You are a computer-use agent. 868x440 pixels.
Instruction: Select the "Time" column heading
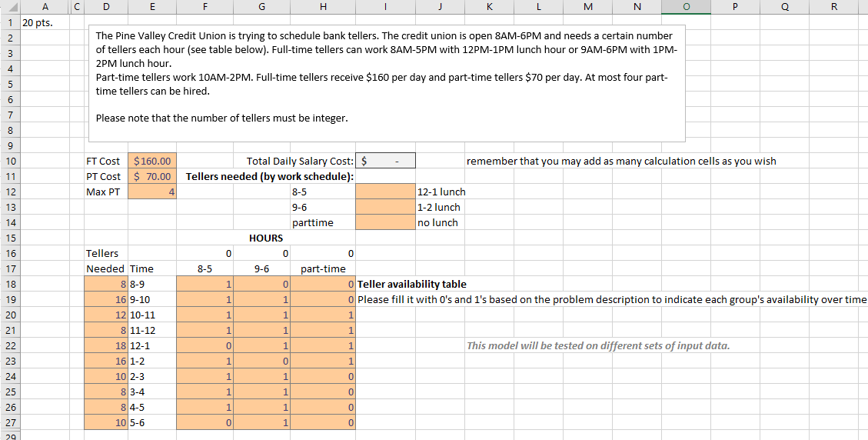tap(152, 269)
